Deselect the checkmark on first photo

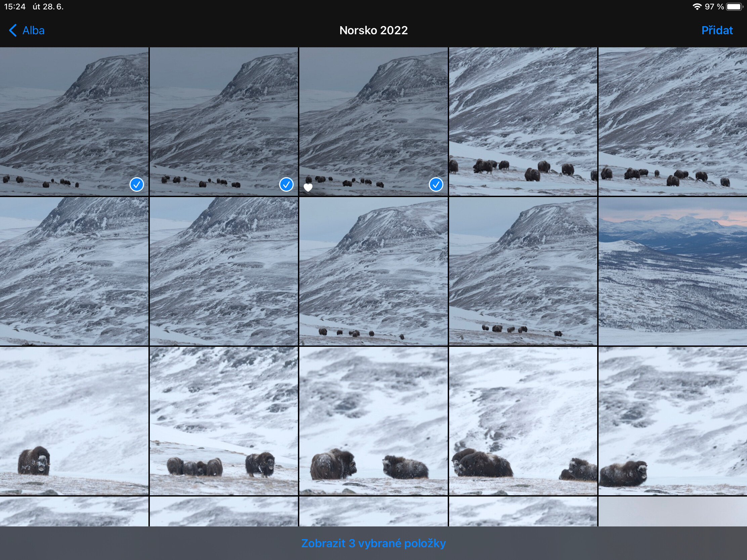(x=137, y=184)
